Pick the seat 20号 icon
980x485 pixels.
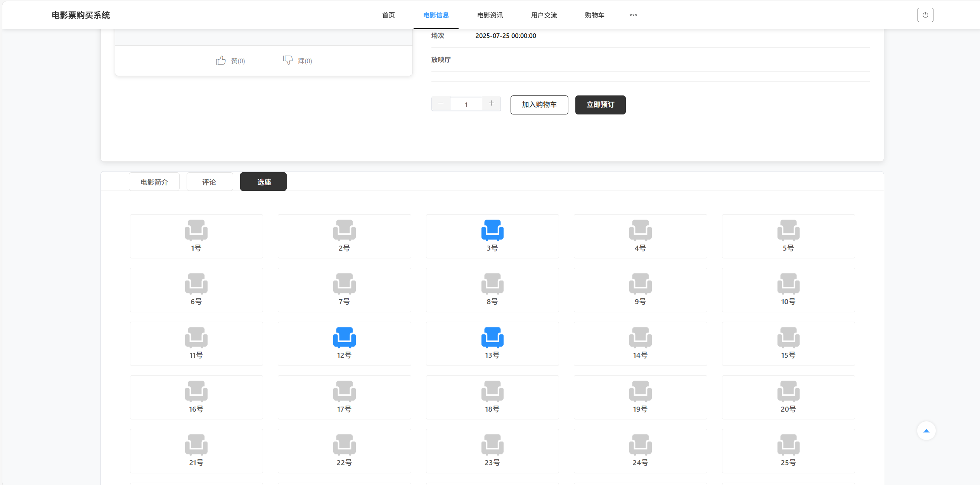pyautogui.click(x=788, y=391)
